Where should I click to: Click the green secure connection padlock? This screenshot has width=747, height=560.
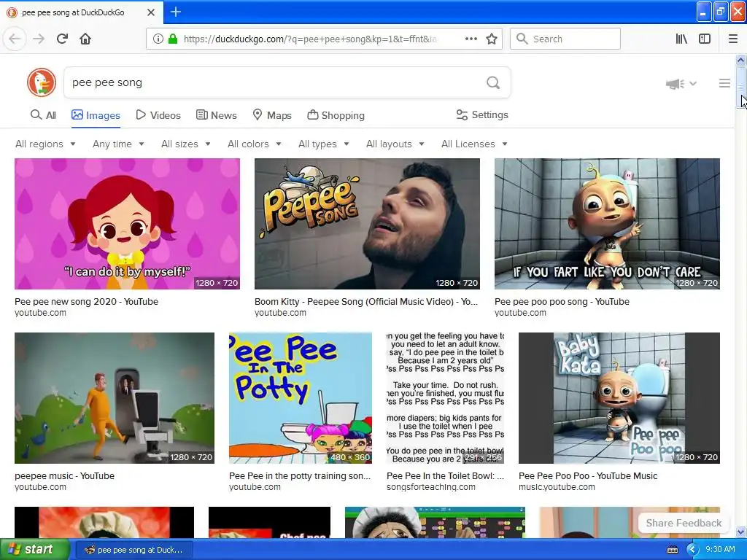click(x=173, y=39)
